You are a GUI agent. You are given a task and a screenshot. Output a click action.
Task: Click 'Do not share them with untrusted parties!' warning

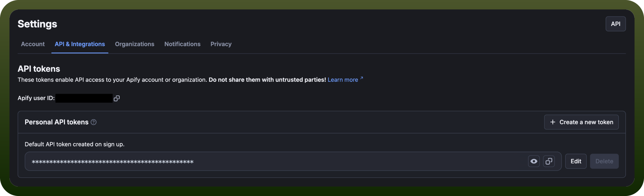[267, 80]
